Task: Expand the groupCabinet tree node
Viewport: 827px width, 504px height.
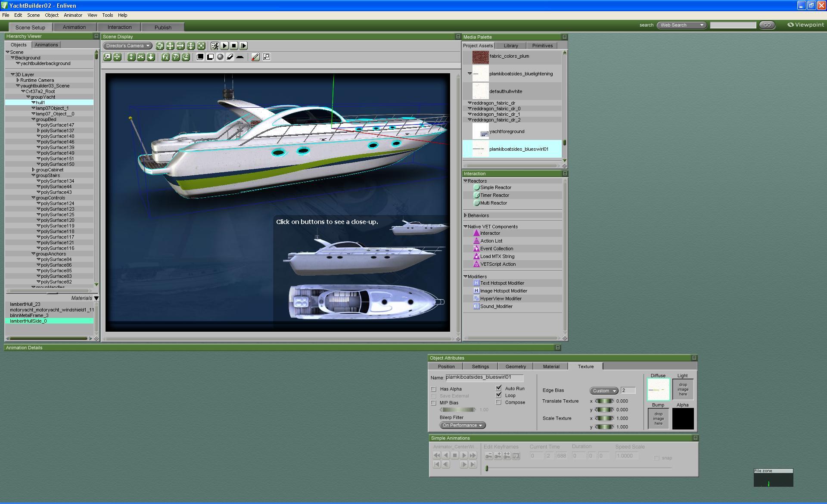Action: pyautogui.click(x=33, y=170)
